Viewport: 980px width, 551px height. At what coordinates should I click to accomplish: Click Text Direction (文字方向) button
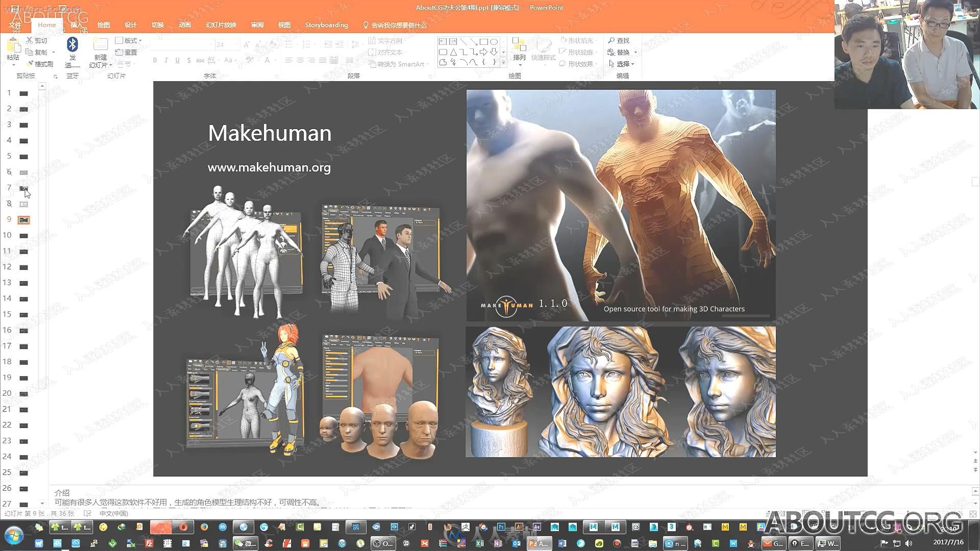pos(386,41)
